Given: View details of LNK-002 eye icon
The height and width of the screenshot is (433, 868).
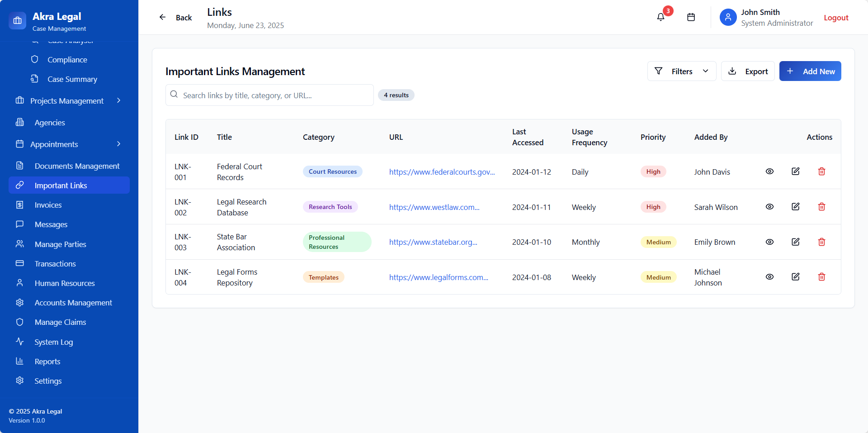Looking at the screenshot, I should click(769, 207).
